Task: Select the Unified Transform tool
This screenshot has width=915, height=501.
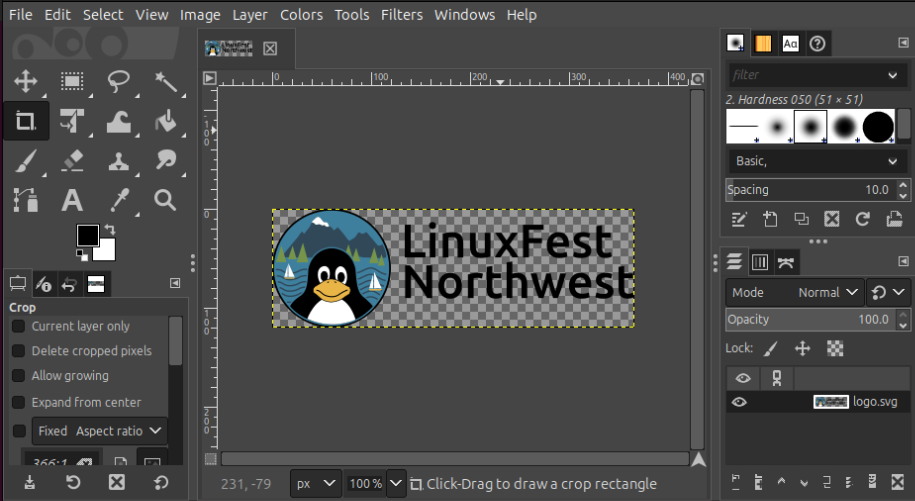Action: [x=72, y=121]
